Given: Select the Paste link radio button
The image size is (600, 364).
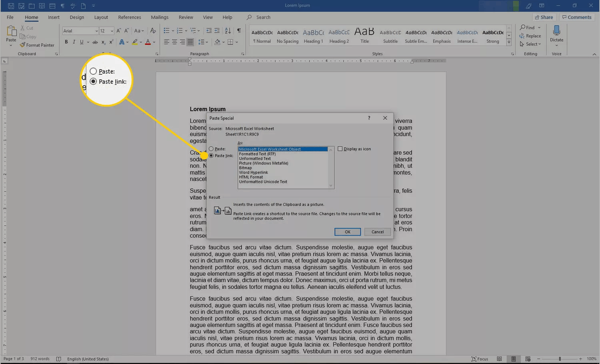Looking at the screenshot, I should pyautogui.click(x=211, y=156).
